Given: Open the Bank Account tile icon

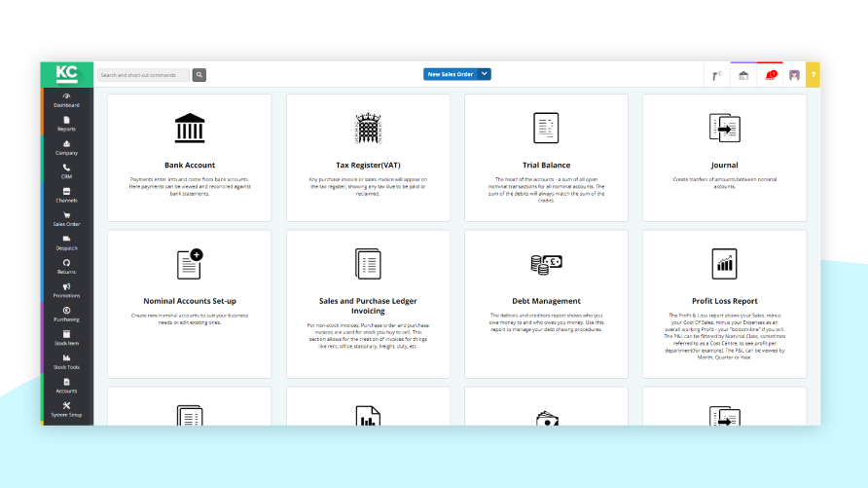Looking at the screenshot, I should click(190, 128).
